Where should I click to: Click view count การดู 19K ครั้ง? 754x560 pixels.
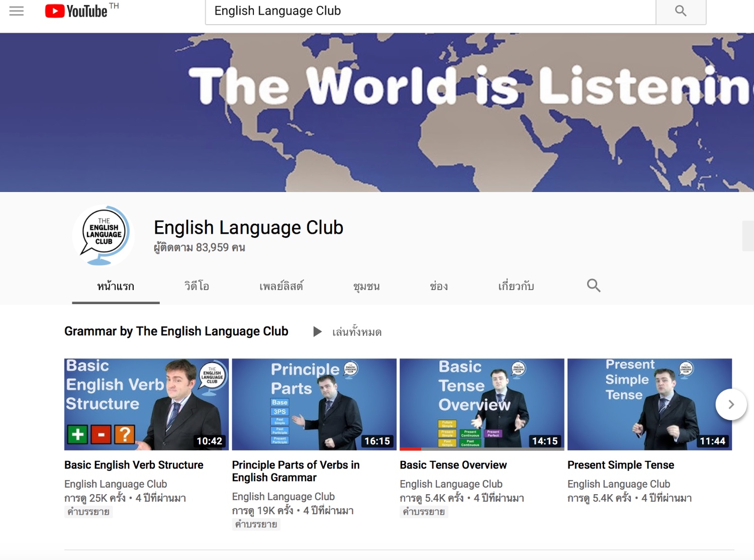pyautogui.click(x=263, y=511)
